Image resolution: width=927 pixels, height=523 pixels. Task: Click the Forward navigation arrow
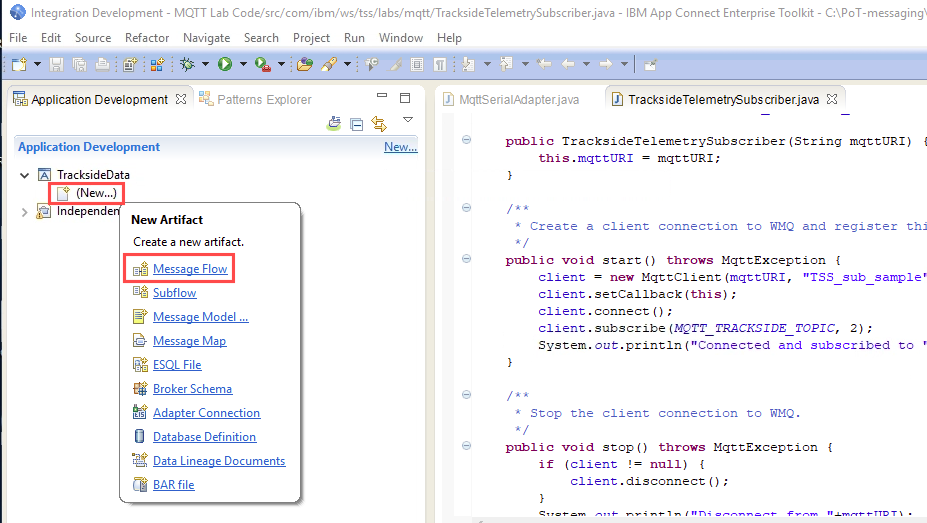(606, 64)
